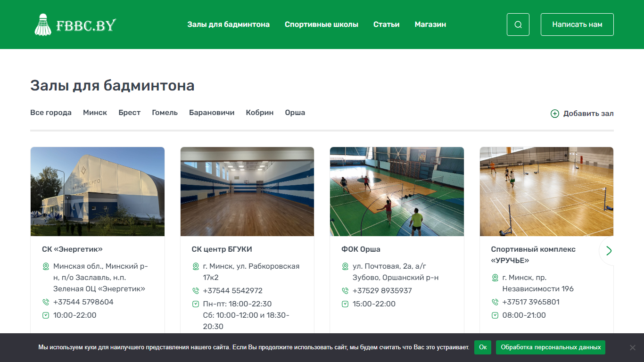Click the phone number +37517 3965801
Image resolution: width=644 pixels, height=362 pixels.
pos(531,302)
